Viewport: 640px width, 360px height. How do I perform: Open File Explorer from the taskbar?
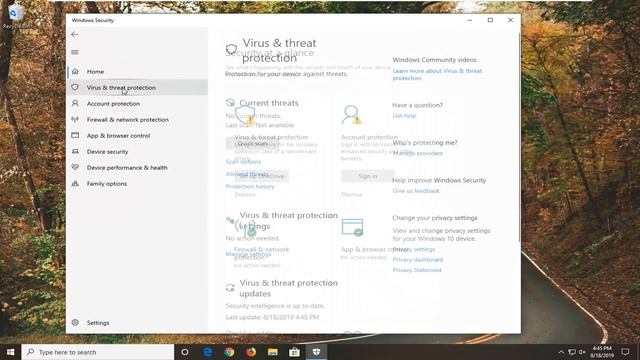(273, 352)
